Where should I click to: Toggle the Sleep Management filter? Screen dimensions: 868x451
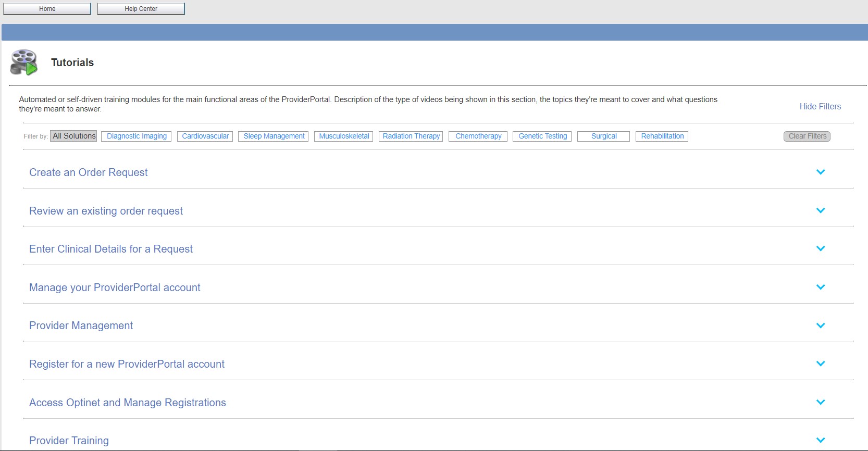[x=274, y=136]
